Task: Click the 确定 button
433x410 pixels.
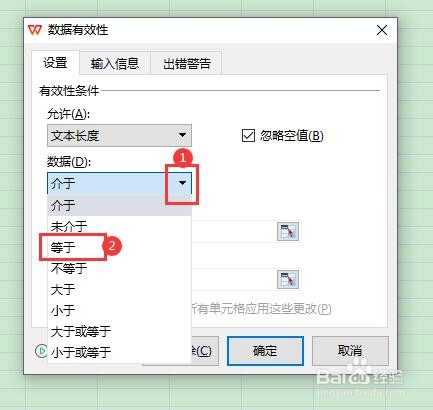Action: (265, 351)
